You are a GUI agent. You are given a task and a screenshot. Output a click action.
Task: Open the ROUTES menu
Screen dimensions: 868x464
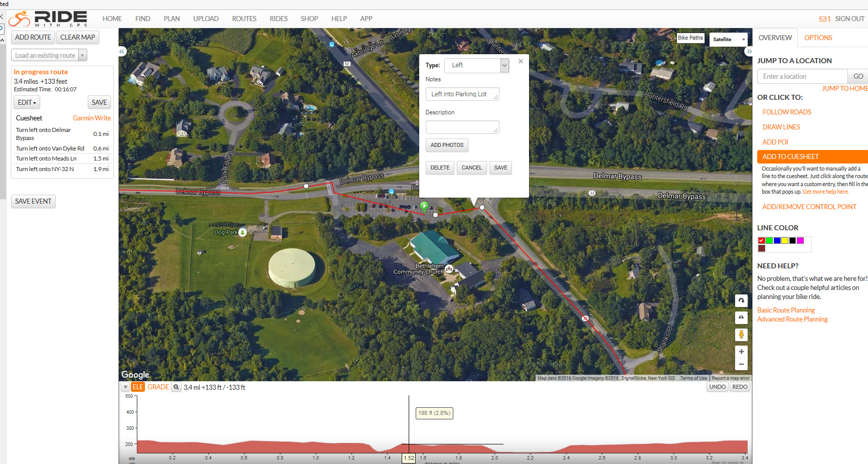coord(244,19)
